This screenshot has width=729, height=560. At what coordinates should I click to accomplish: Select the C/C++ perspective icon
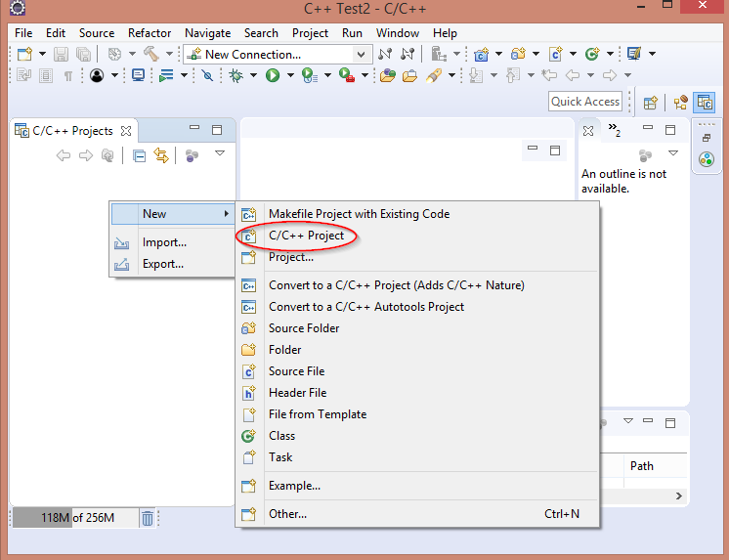[704, 102]
